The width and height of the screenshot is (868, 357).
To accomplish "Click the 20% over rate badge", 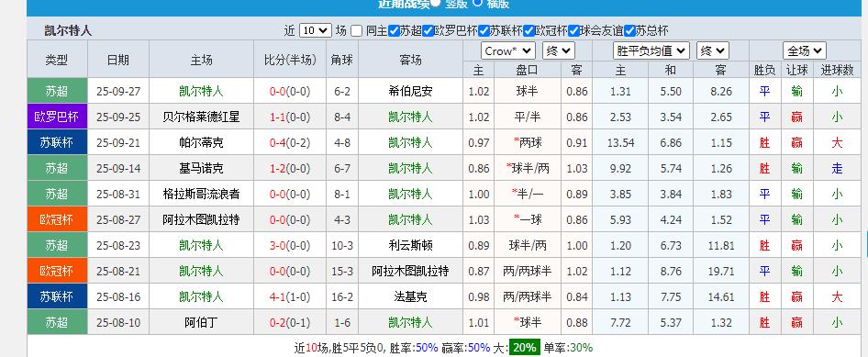I will point(524,348).
